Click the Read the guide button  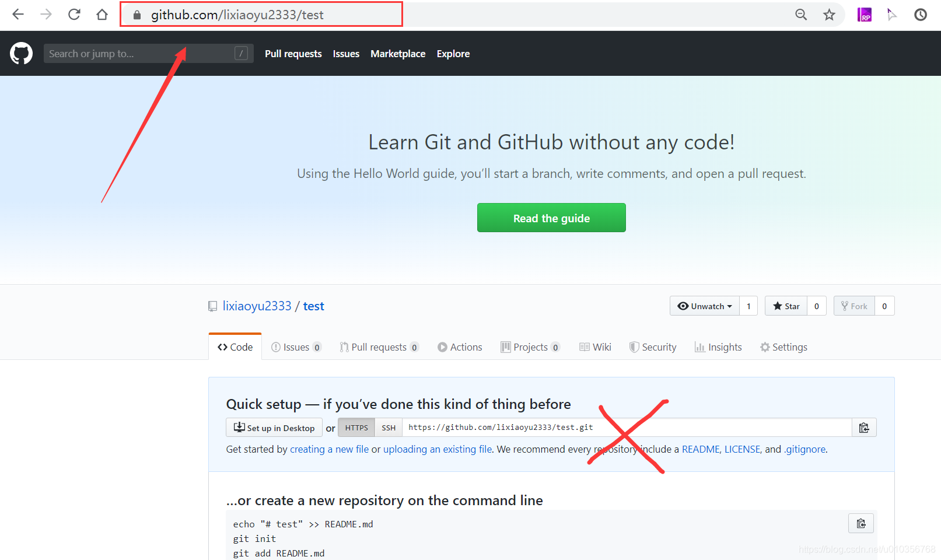[x=551, y=218]
